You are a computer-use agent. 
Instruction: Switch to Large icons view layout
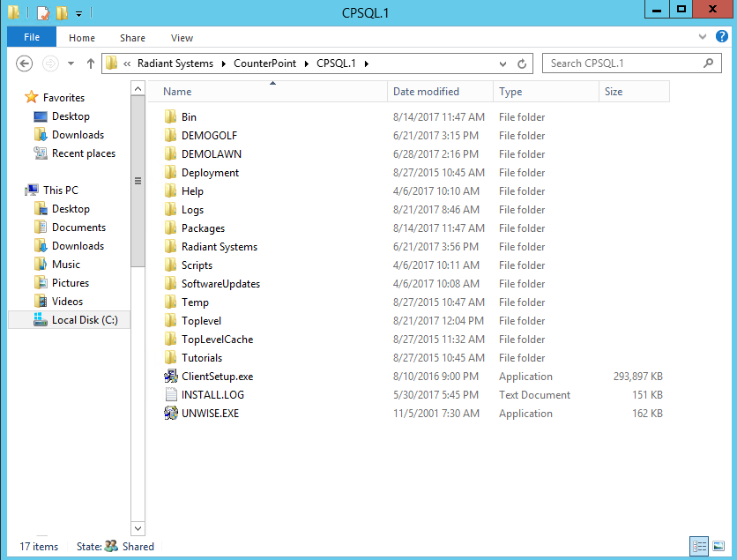[x=718, y=546]
